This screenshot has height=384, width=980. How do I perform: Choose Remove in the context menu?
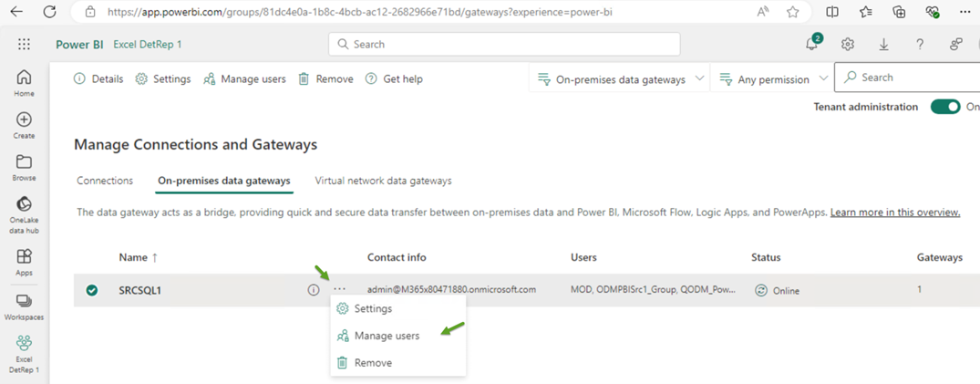coord(398,363)
